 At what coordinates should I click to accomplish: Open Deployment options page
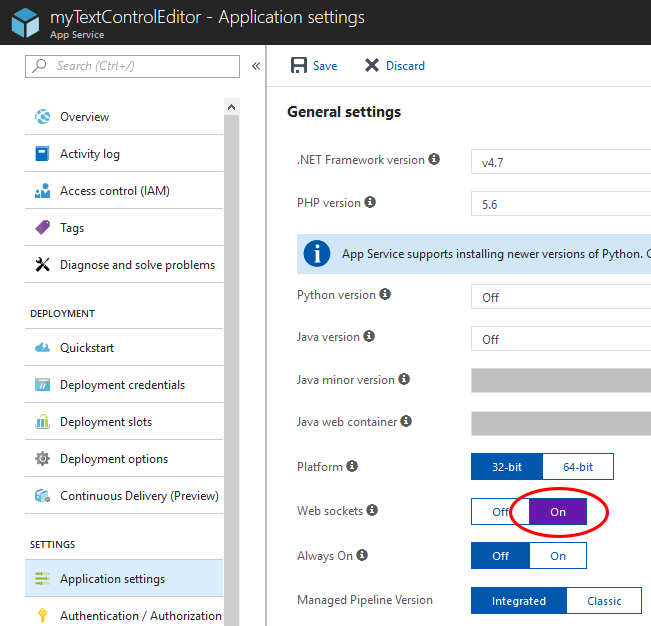coord(124,458)
